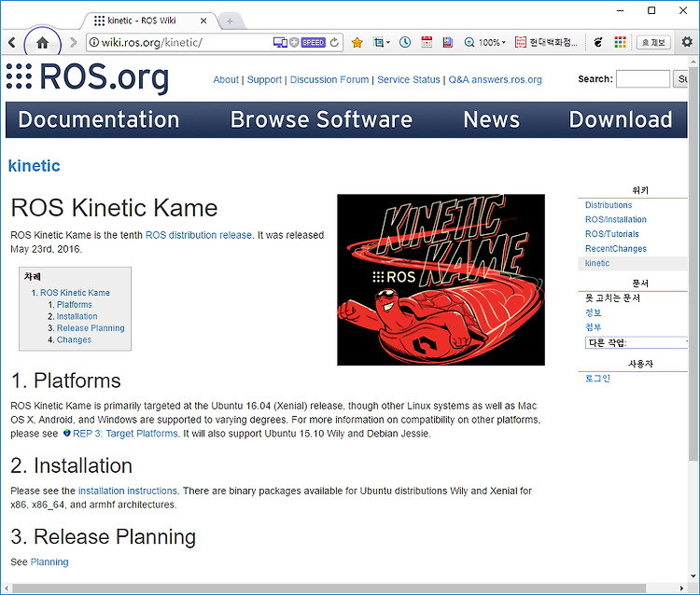Expand the capture tool dropdown arrow
Viewport: 700px width, 595px height.
(388, 42)
